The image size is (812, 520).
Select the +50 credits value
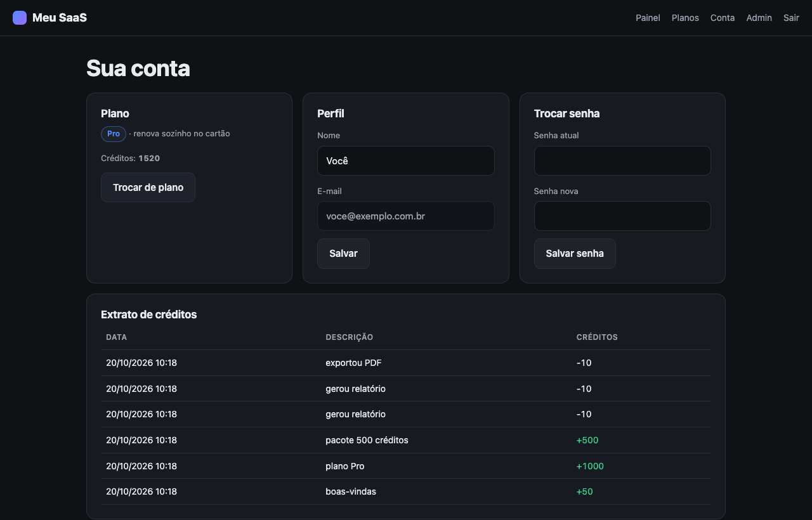pyautogui.click(x=585, y=491)
